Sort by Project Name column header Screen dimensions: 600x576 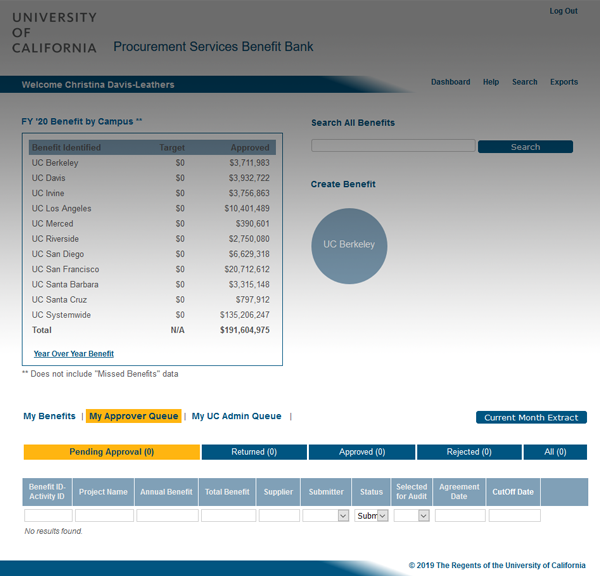tap(103, 492)
